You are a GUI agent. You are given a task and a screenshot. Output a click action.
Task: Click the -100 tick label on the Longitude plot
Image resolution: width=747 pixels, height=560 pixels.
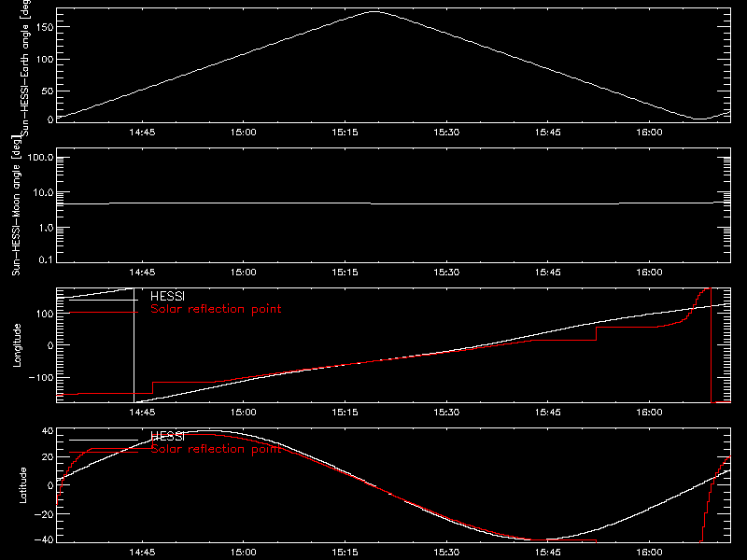click(41, 378)
